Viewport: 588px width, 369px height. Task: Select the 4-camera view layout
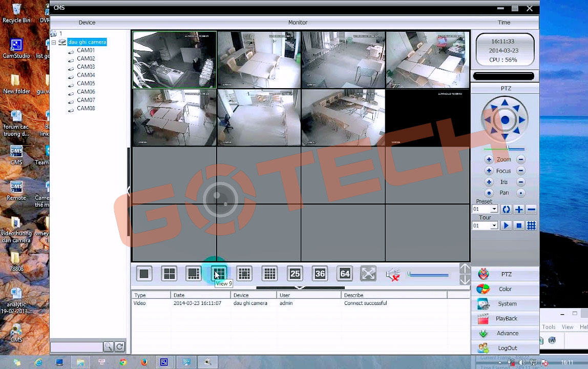click(x=169, y=273)
